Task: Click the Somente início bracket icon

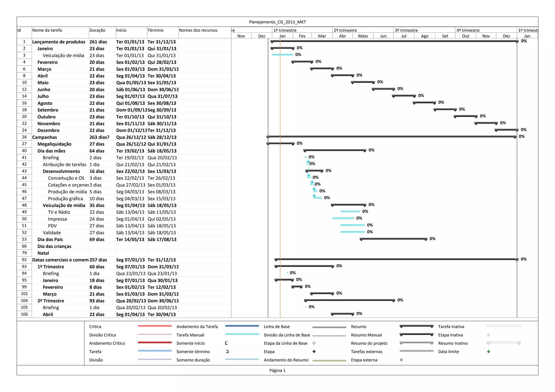Action: [226, 343]
